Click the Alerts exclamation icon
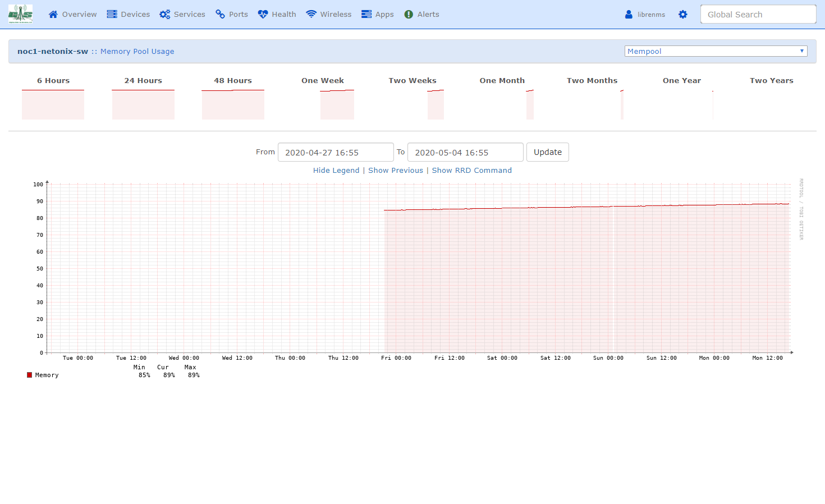The height and width of the screenshot is (504, 825). [x=409, y=15]
